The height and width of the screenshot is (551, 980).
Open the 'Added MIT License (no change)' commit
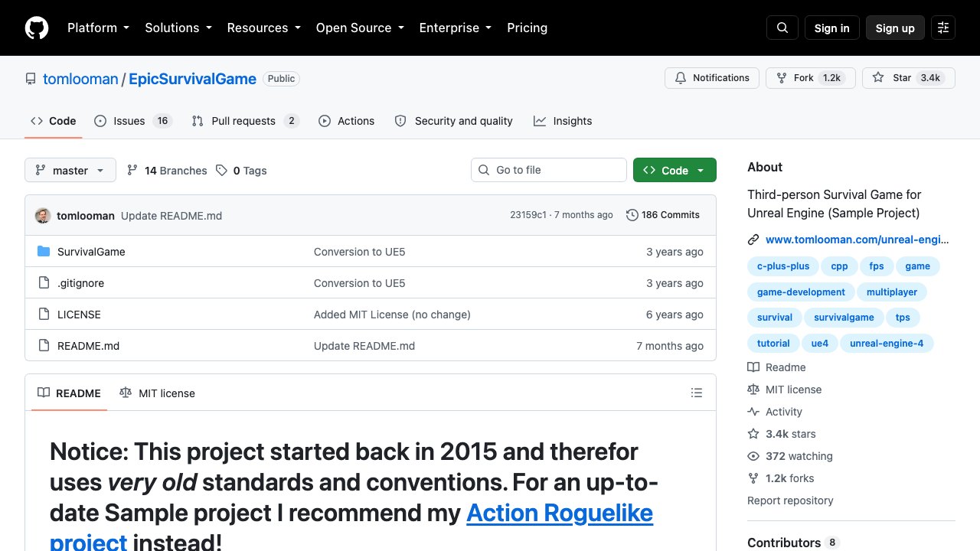click(392, 315)
